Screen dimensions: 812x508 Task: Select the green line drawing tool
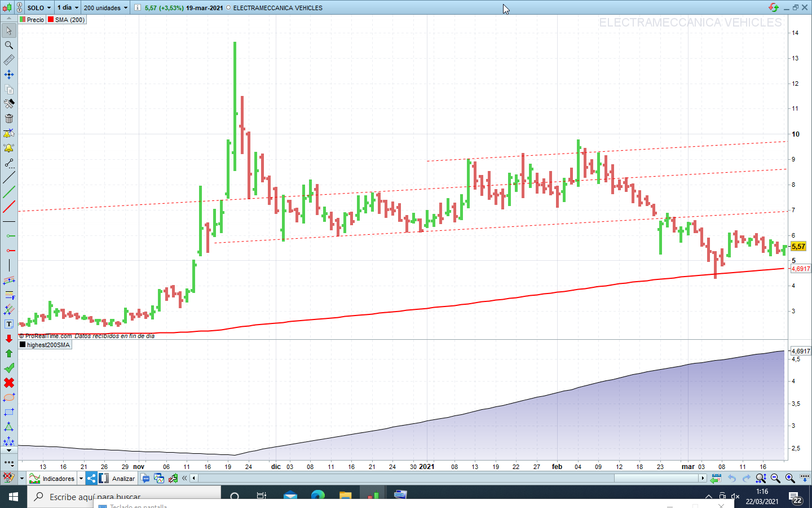pyautogui.click(x=9, y=192)
